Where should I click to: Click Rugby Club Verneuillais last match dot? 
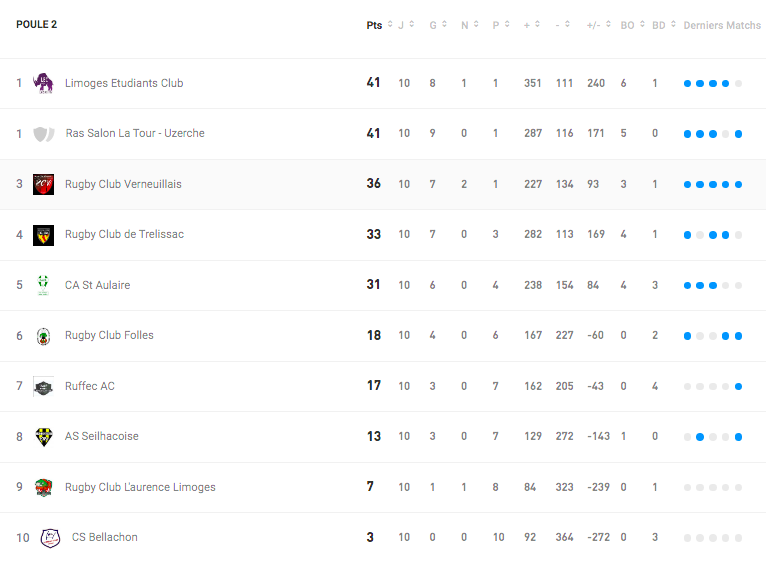[x=738, y=185]
